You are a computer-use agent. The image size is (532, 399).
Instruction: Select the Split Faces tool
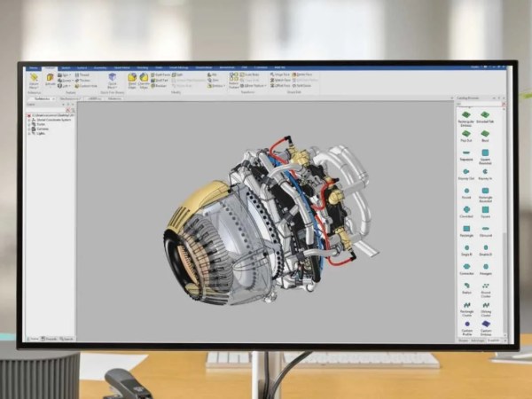(301, 85)
